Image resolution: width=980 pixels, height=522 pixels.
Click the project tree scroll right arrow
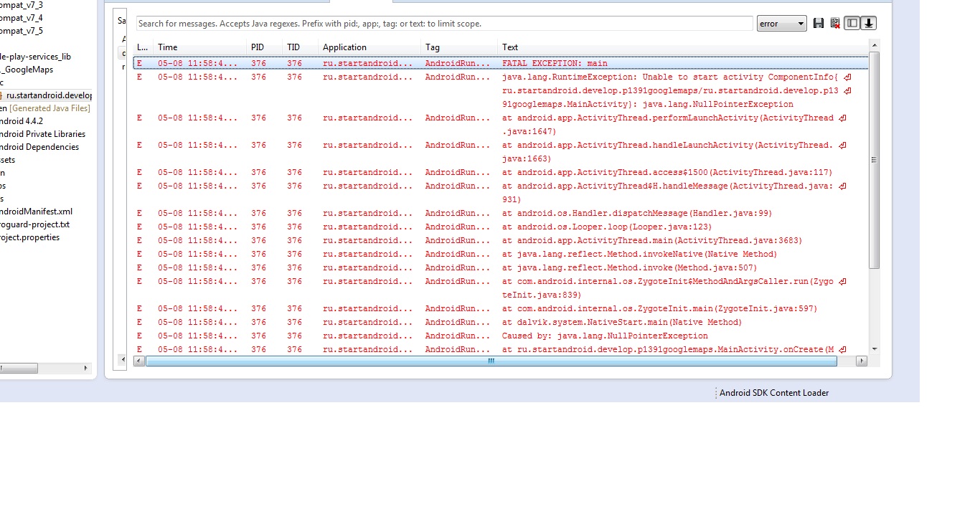coord(86,368)
